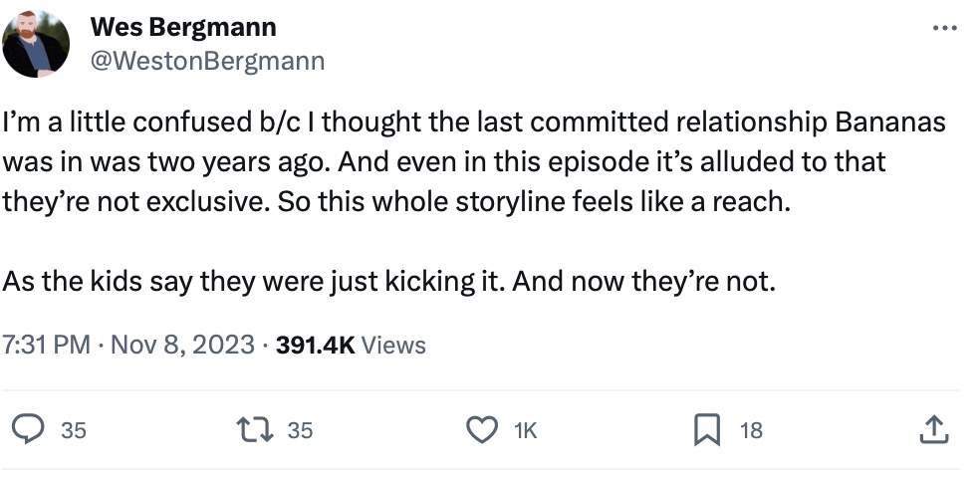Like the tweet with heart icon

point(483,430)
